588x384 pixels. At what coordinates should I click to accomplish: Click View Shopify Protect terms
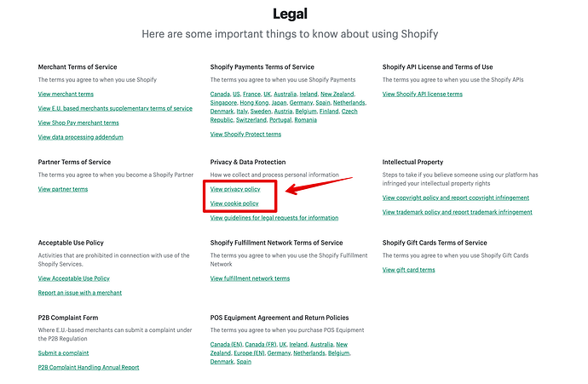(245, 135)
